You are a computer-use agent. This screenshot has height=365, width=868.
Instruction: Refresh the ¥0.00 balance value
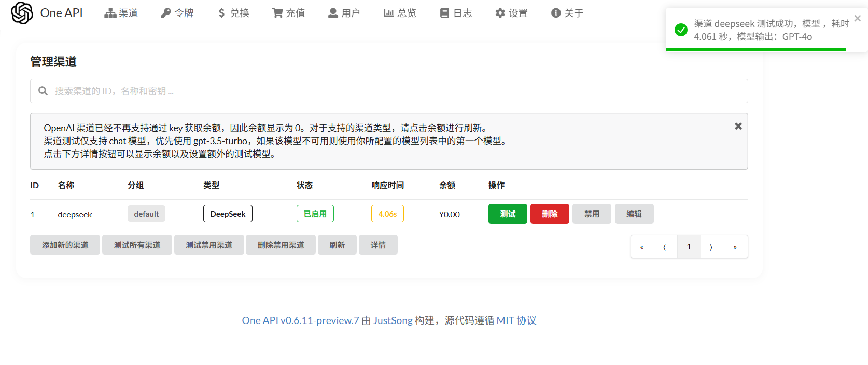450,214
